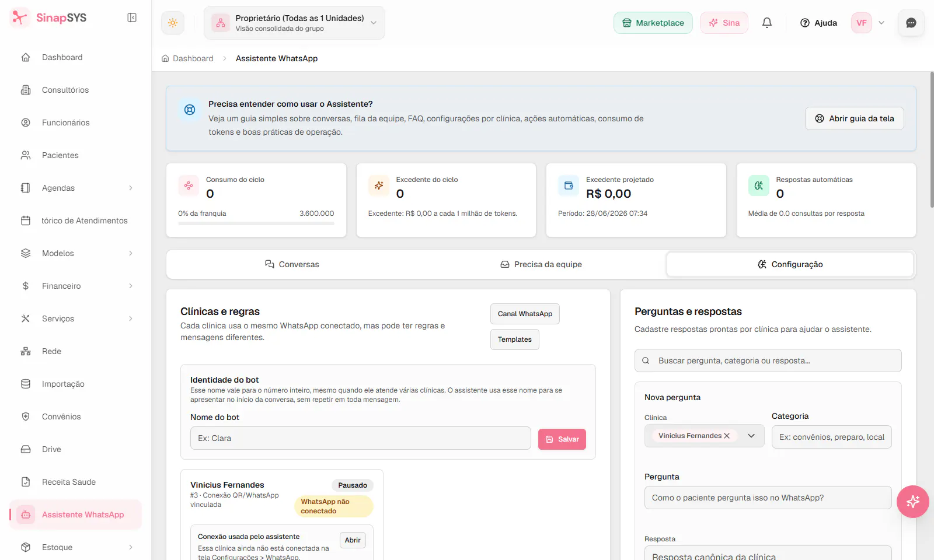The width and height of the screenshot is (934, 560).
Task: Click the VF user avatar
Action: click(x=862, y=23)
